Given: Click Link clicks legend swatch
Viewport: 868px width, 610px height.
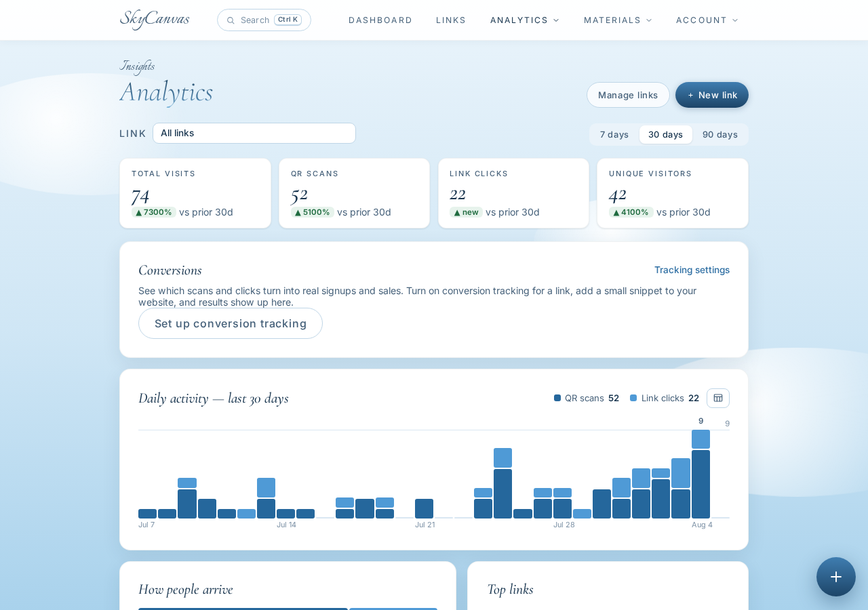Looking at the screenshot, I should point(633,398).
